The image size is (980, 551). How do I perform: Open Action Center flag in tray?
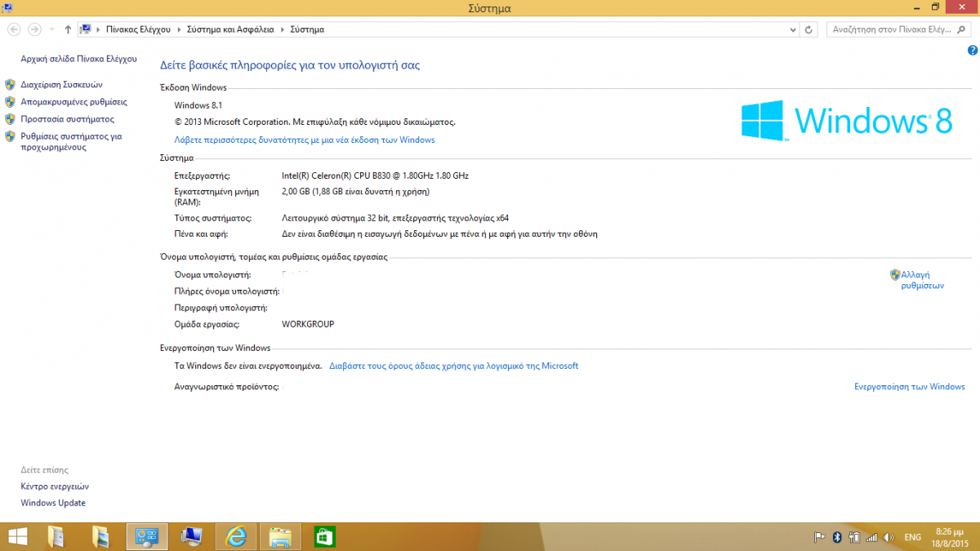[820, 537]
